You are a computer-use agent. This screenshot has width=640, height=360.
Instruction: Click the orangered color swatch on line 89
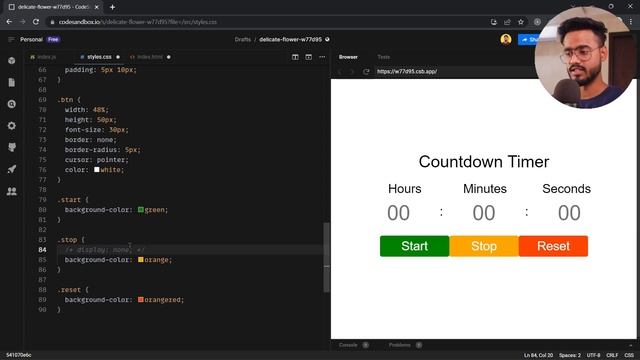pos(141,300)
